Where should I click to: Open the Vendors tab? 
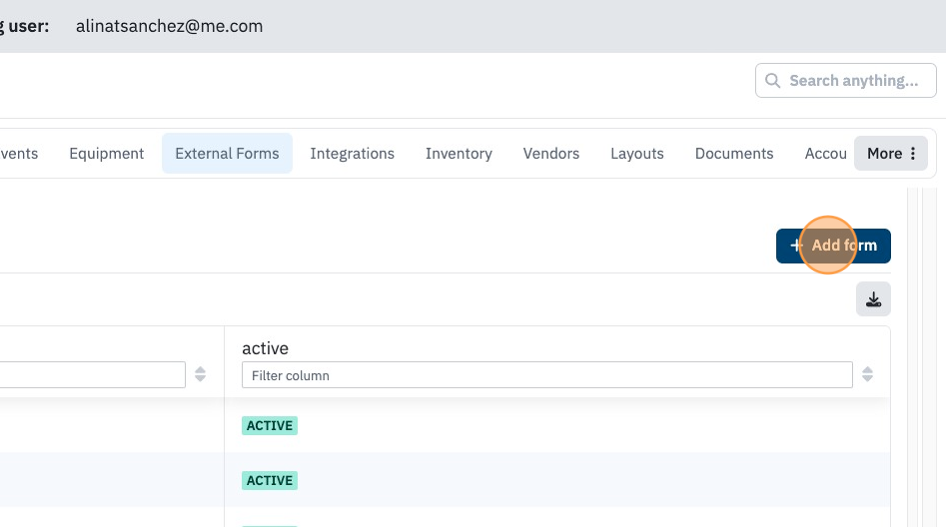point(551,154)
